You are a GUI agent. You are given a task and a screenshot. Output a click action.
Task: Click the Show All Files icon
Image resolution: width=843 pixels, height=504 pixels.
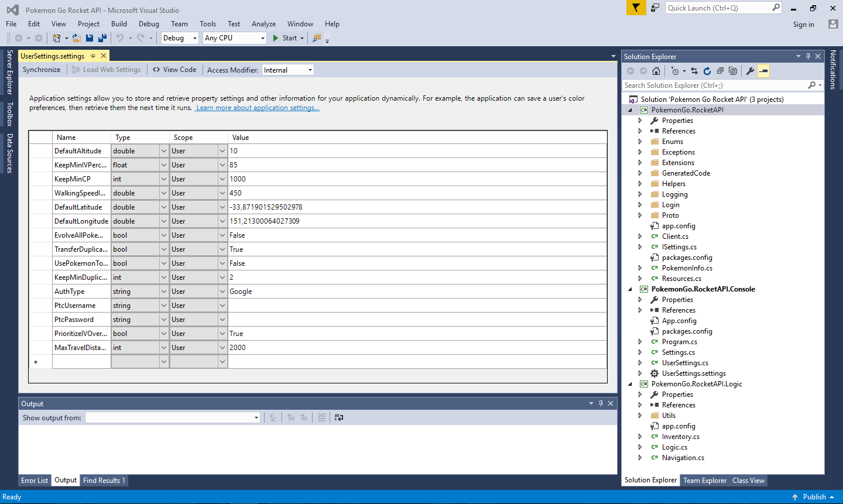point(733,71)
